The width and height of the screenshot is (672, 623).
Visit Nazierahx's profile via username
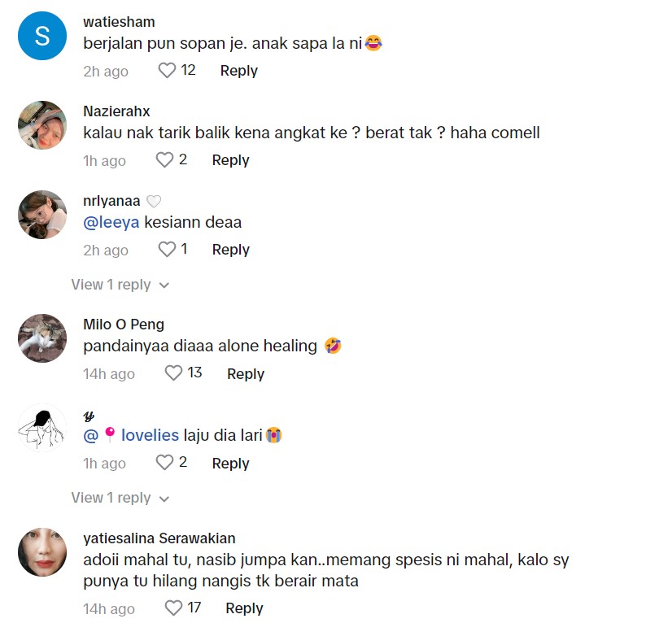click(116, 111)
